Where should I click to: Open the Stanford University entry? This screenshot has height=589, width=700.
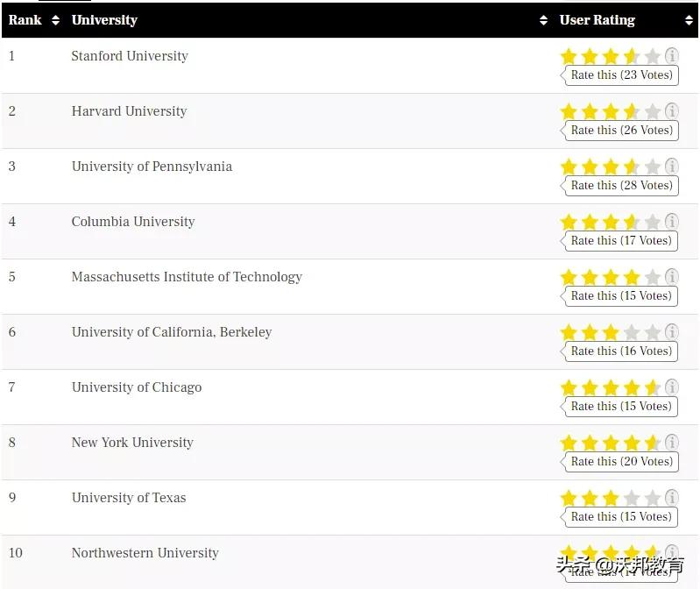tap(130, 56)
